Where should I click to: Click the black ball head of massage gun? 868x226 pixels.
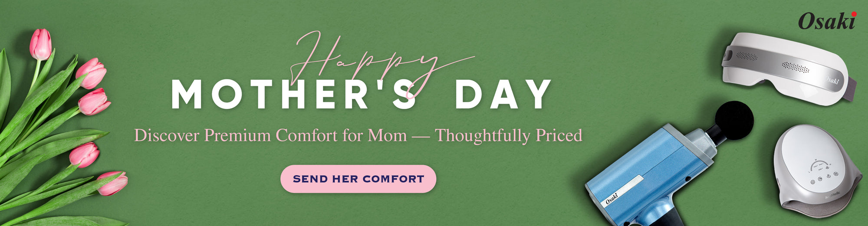[734, 119]
